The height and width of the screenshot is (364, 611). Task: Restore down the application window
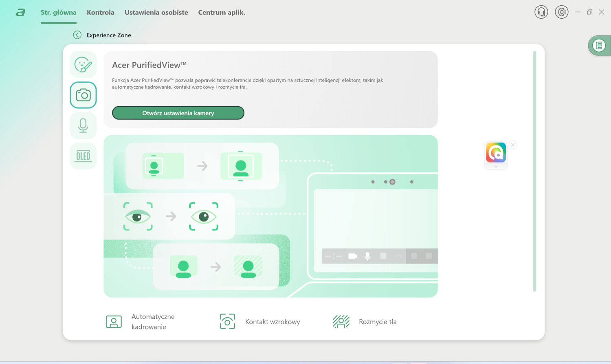tap(589, 12)
